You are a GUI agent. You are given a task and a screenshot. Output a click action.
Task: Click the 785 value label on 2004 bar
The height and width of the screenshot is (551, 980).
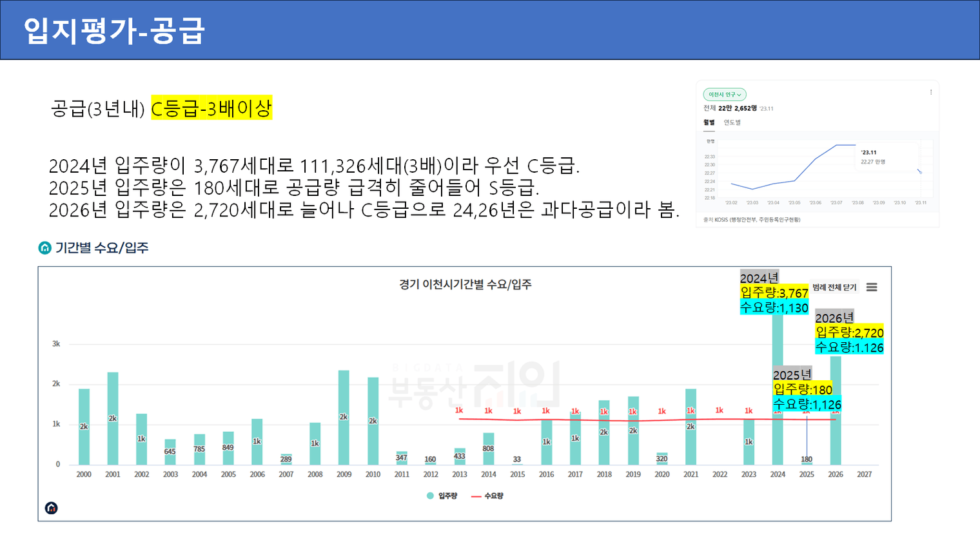pos(199,449)
